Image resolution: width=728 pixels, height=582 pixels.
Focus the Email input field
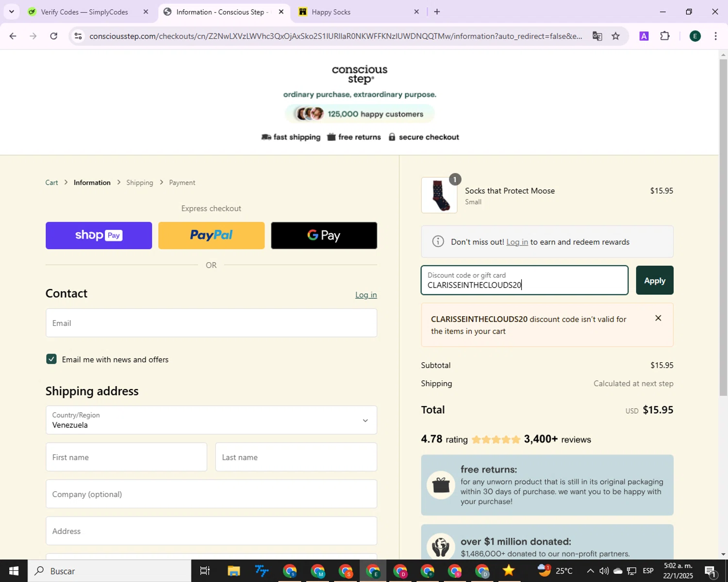[x=211, y=323]
